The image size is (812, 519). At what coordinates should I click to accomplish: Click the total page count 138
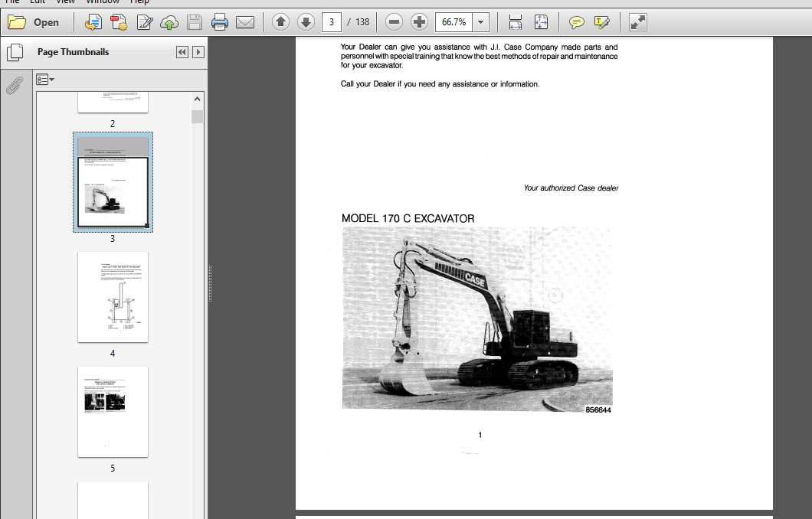pos(362,22)
